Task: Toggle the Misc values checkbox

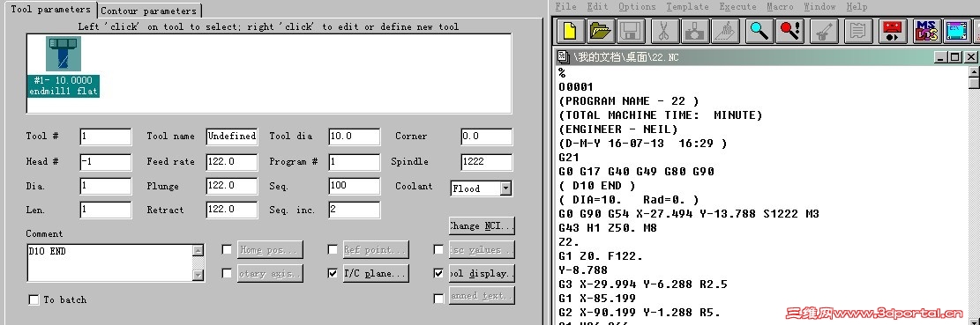Action: (x=438, y=250)
